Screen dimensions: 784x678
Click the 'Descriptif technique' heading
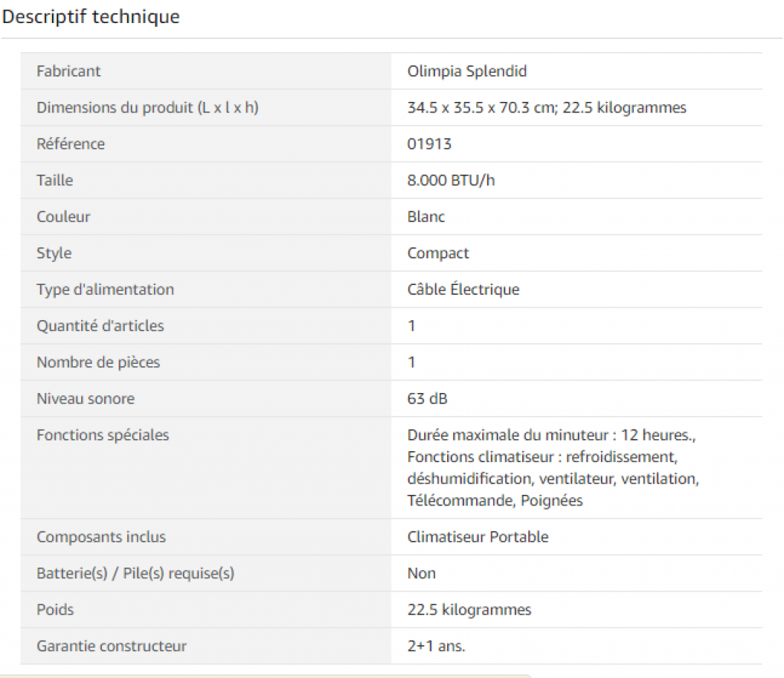coord(90,17)
